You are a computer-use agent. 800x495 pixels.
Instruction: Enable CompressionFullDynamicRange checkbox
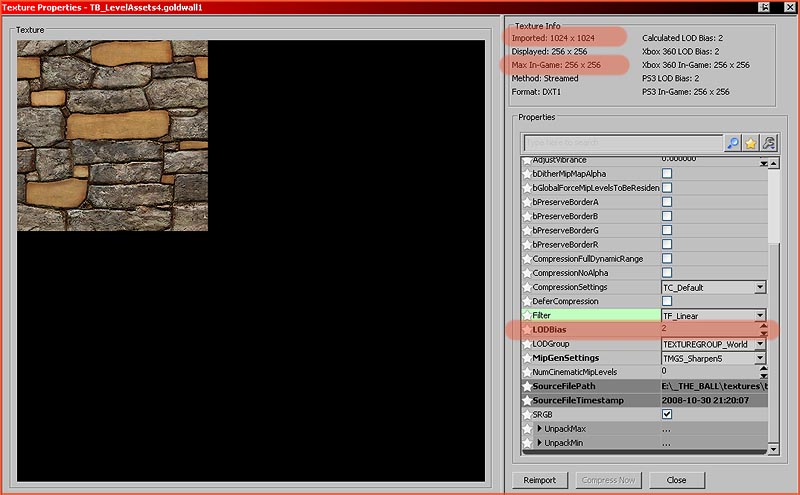click(x=667, y=259)
